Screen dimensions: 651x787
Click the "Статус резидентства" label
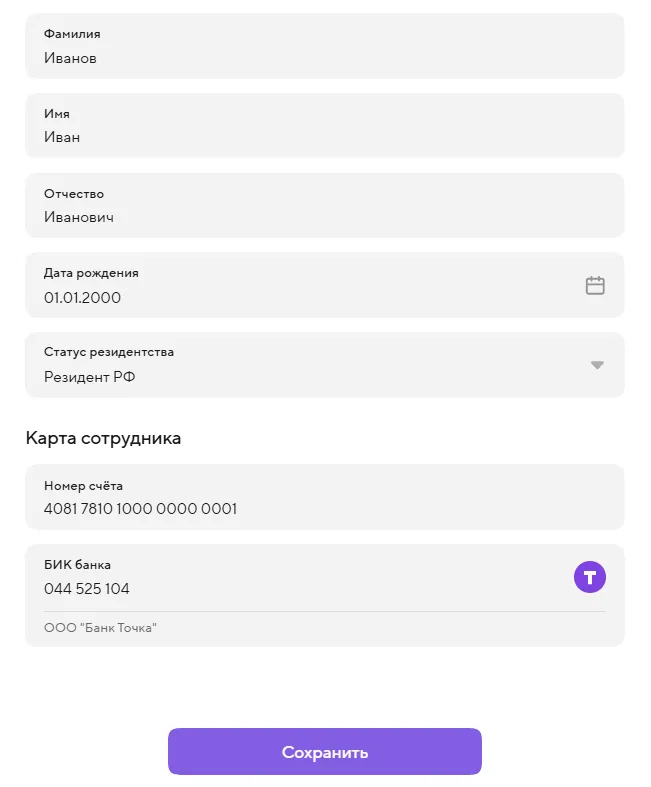[x=109, y=352]
